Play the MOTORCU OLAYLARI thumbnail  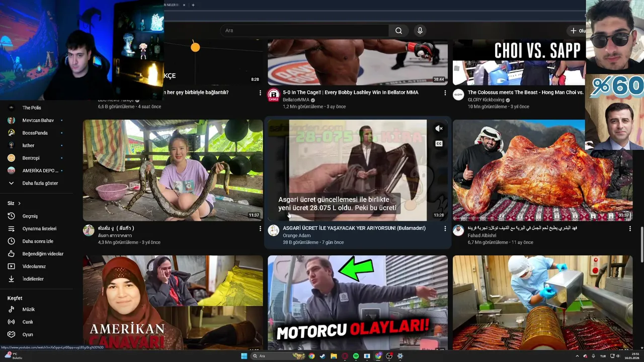[x=358, y=303]
